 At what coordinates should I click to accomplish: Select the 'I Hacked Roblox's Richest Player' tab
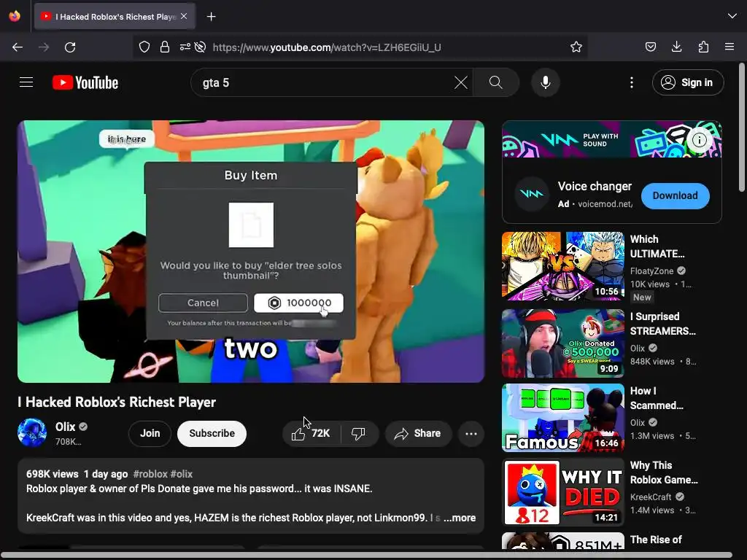coord(115,17)
